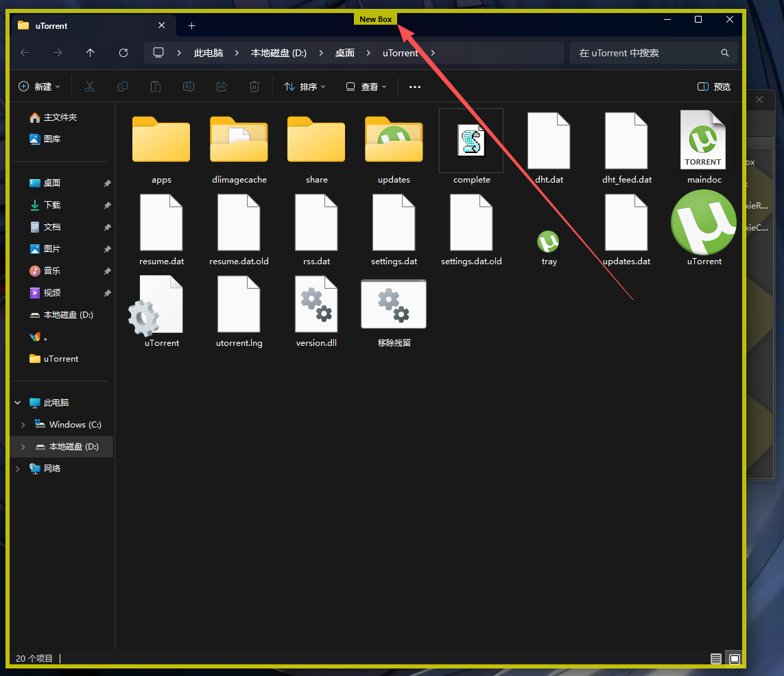This screenshot has width=784, height=676.
Task: Click the Cut scissors icon
Action: pyautogui.click(x=89, y=86)
